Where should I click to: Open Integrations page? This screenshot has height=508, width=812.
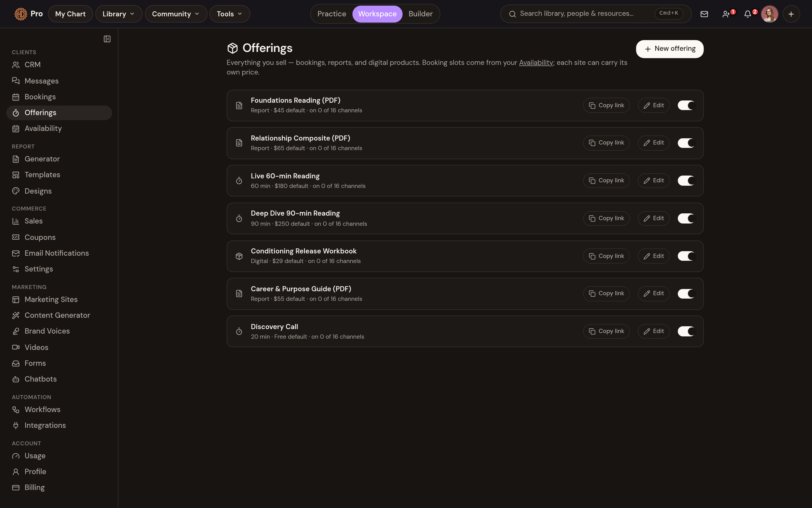59,425
